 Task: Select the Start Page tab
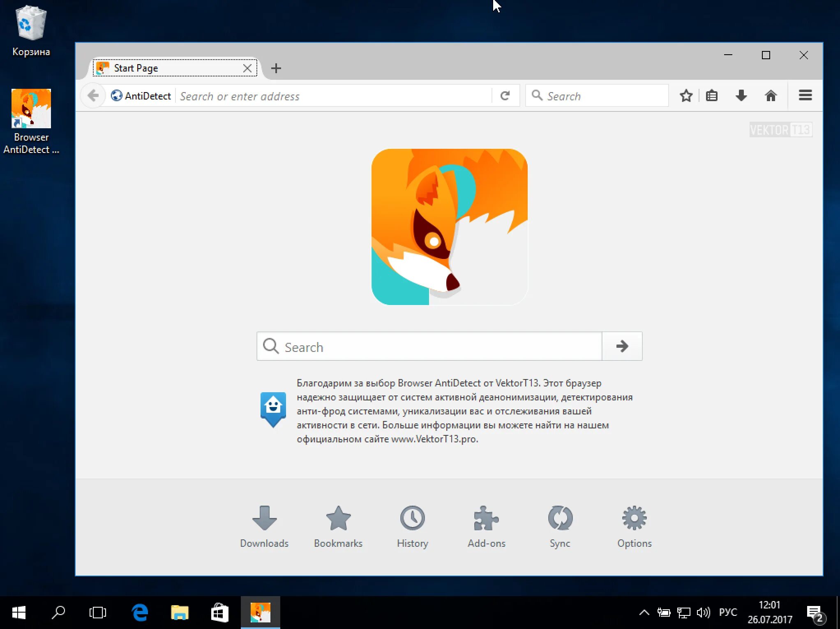coord(175,68)
